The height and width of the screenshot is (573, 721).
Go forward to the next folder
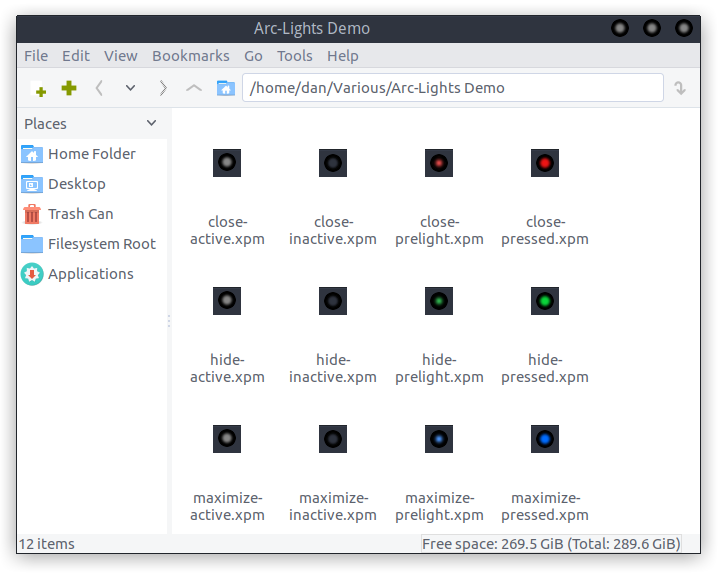(x=163, y=88)
